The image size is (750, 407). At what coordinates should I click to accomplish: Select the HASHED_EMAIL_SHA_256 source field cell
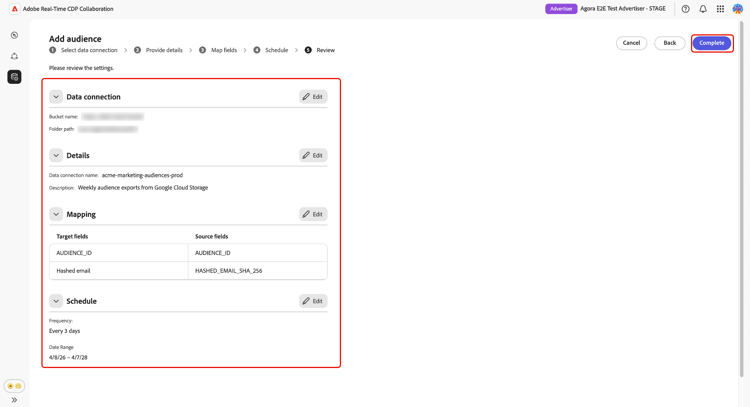point(258,271)
